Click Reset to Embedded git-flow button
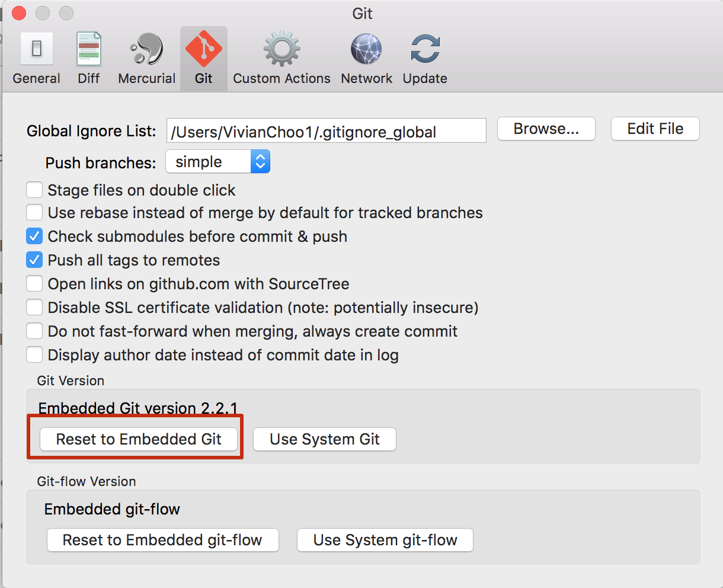 (162, 540)
